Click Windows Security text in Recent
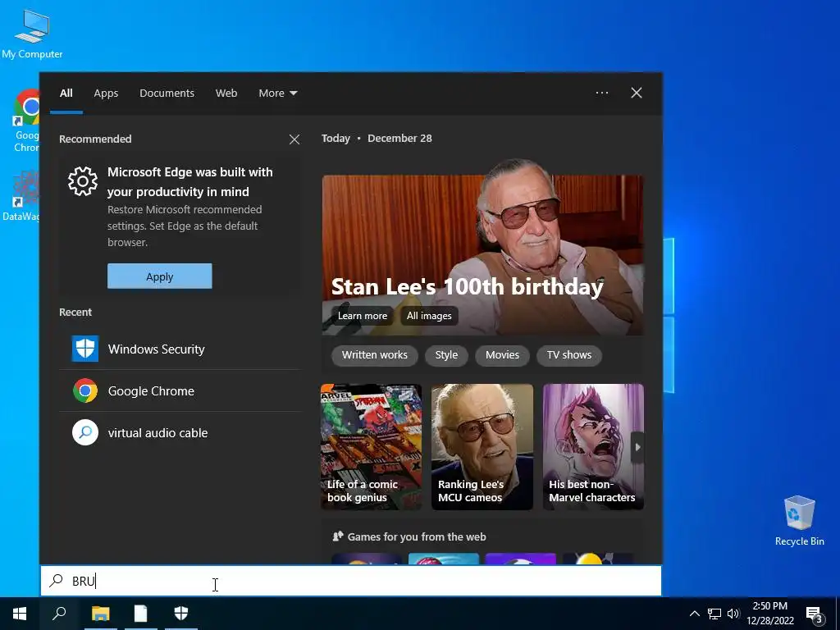 (157, 349)
